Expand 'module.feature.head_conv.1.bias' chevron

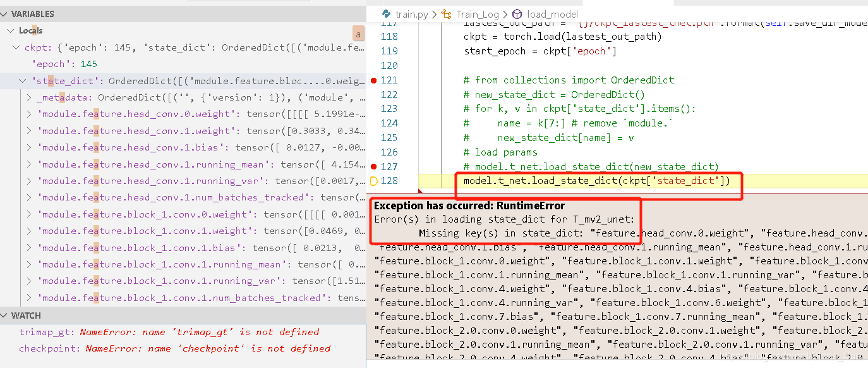click(x=29, y=147)
